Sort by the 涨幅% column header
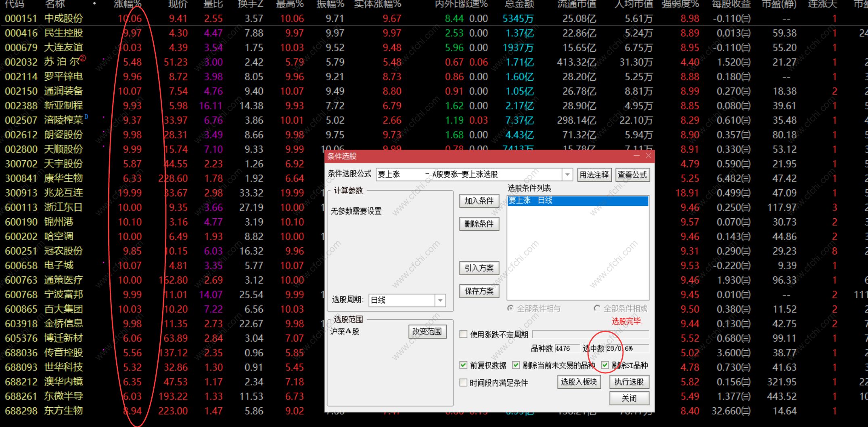 [x=128, y=4]
